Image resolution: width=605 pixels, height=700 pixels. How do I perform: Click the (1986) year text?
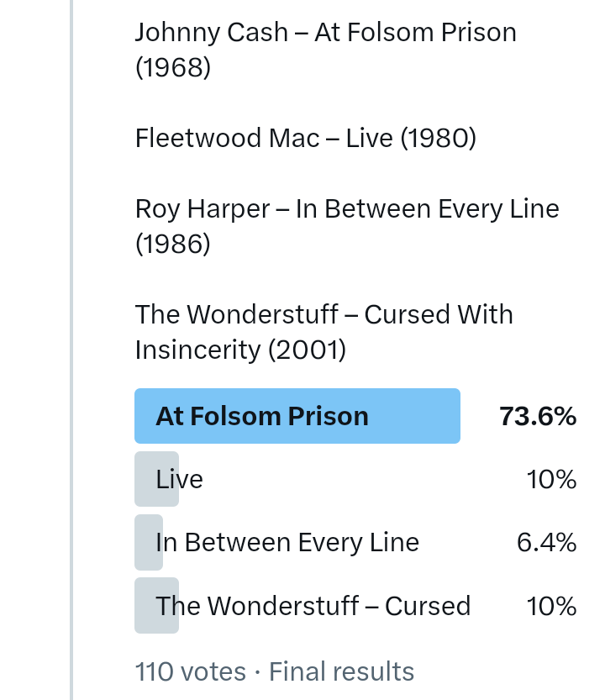(172, 245)
